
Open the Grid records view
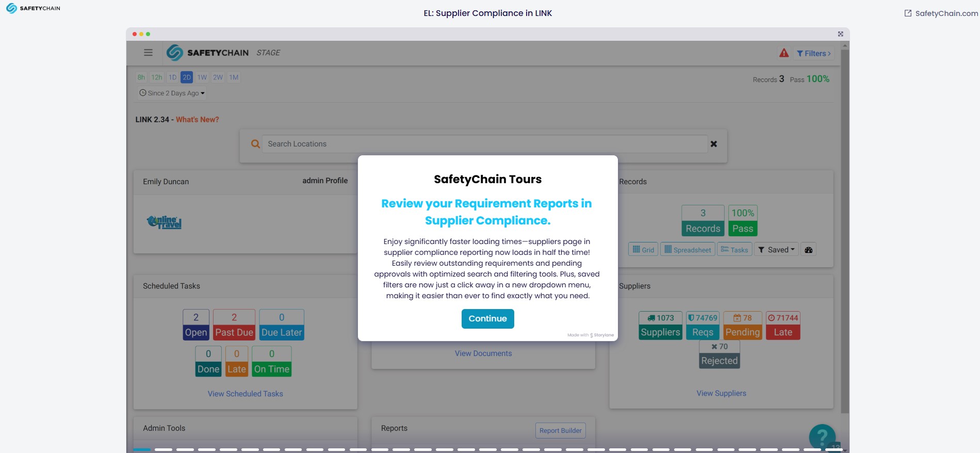[643, 250]
